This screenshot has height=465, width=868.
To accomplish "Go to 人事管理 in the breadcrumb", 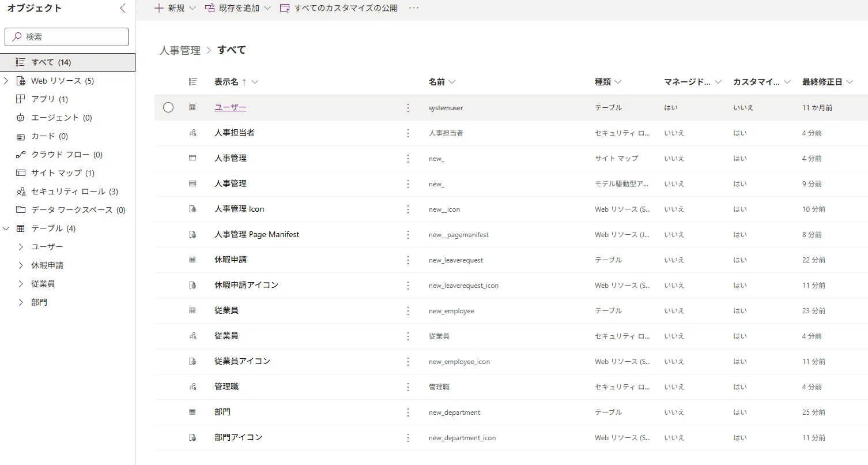I will (180, 50).
